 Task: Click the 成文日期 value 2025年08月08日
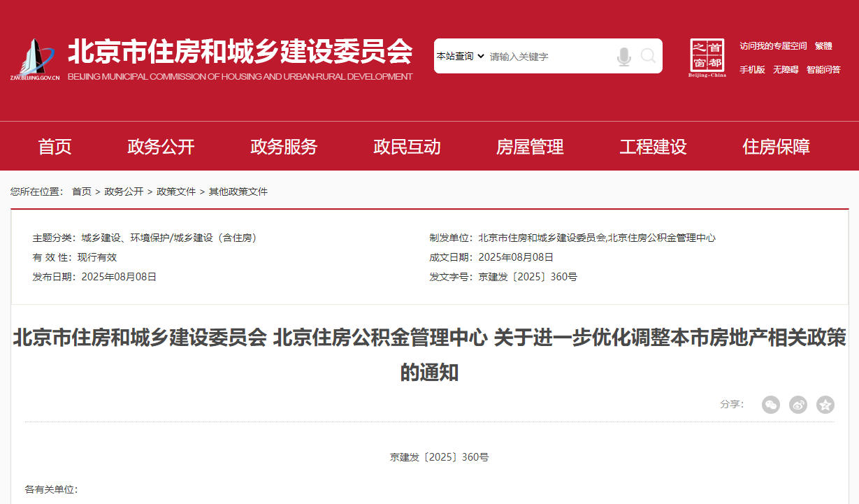pos(516,257)
